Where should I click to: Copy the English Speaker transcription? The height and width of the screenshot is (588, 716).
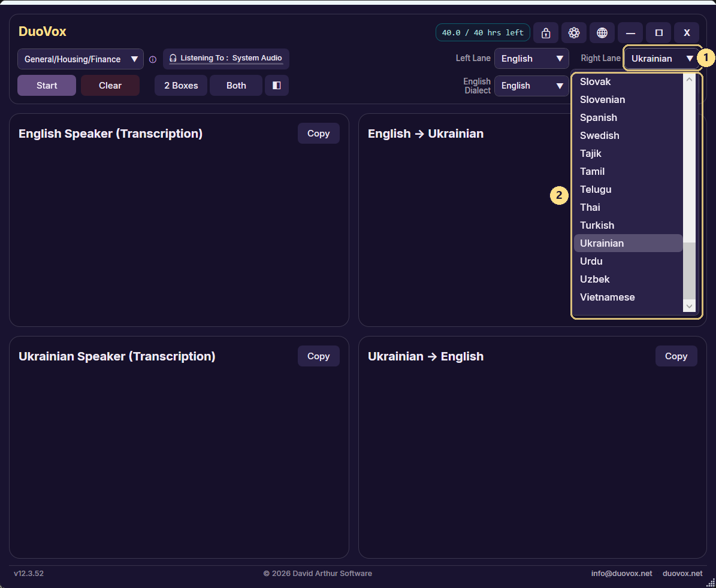coord(318,133)
